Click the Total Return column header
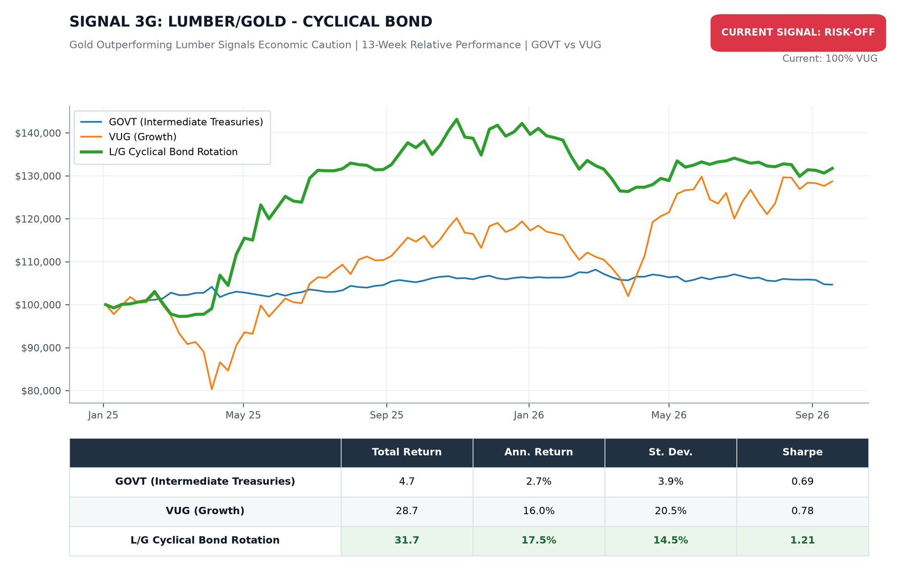 click(x=407, y=452)
